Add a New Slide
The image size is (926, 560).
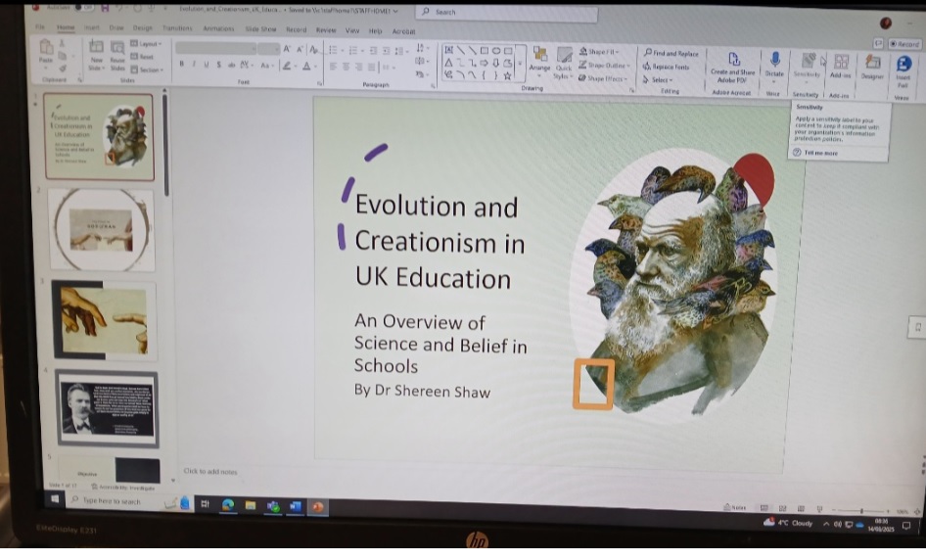[97, 55]
